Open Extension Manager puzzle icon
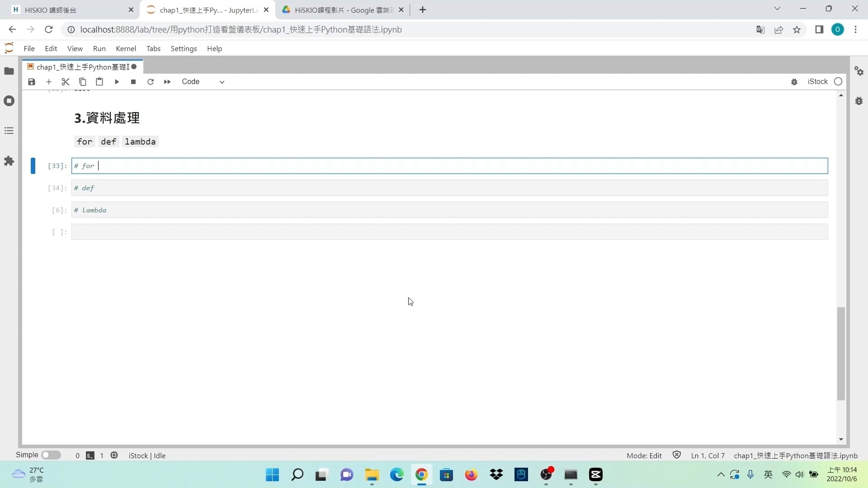Image resolution: width=868 pixels, height=488 pixels. 9,161
